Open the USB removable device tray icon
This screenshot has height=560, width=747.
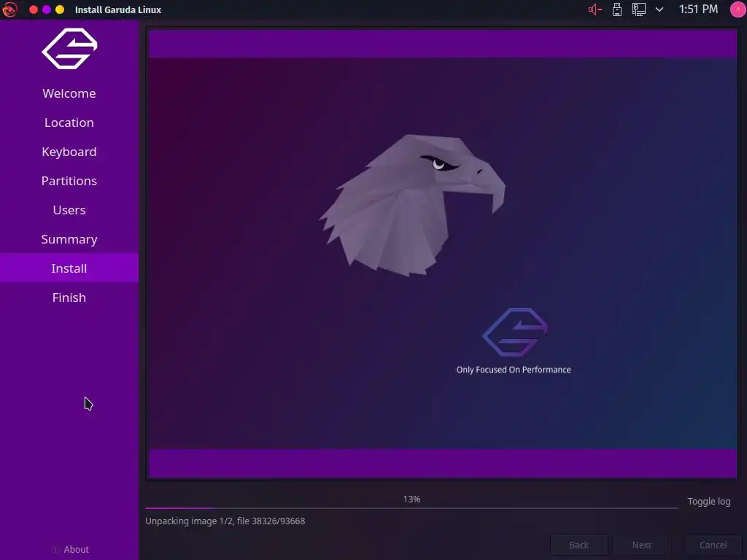tap(617, 9)
